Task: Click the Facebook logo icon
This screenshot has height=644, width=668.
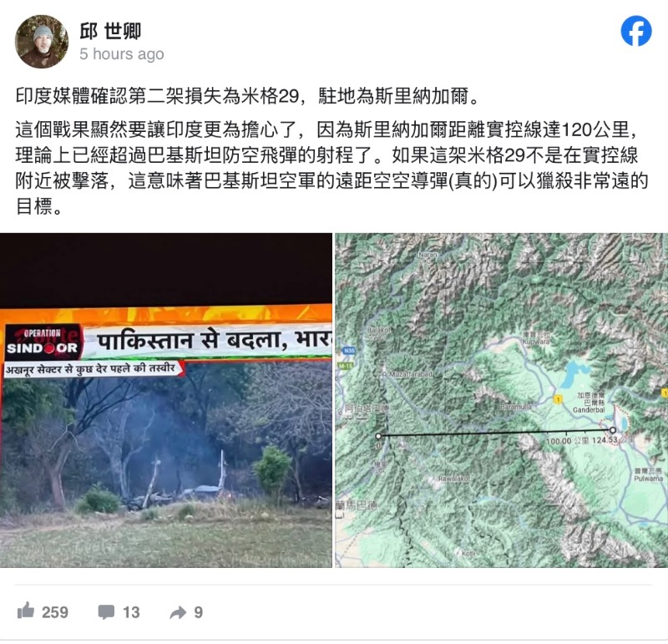Action: click(x=635, y=31)
